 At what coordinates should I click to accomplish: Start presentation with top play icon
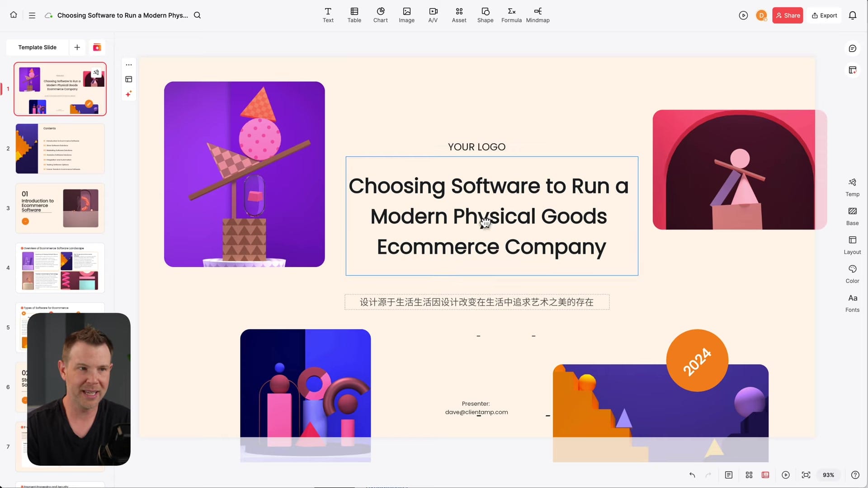pyautogui.click(x=743, y=15)
